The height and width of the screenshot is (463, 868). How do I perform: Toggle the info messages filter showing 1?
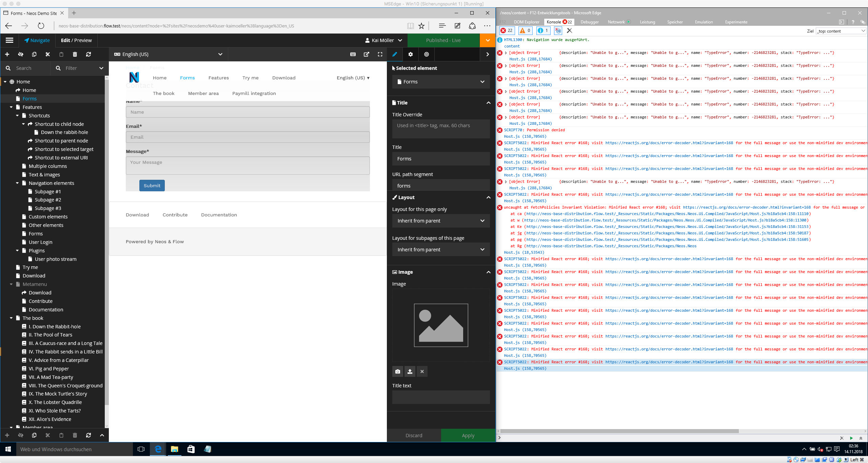click(x=544, y=31)
